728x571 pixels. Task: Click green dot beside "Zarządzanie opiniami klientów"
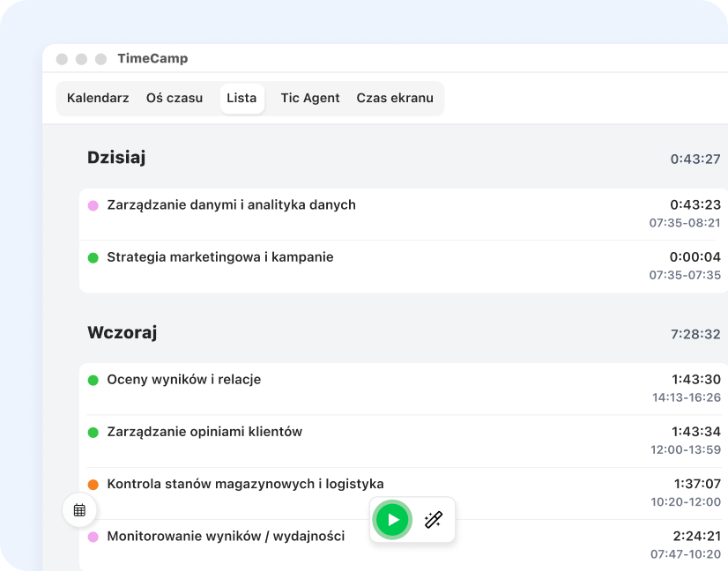pyautogui.click(x=92, y=431)
